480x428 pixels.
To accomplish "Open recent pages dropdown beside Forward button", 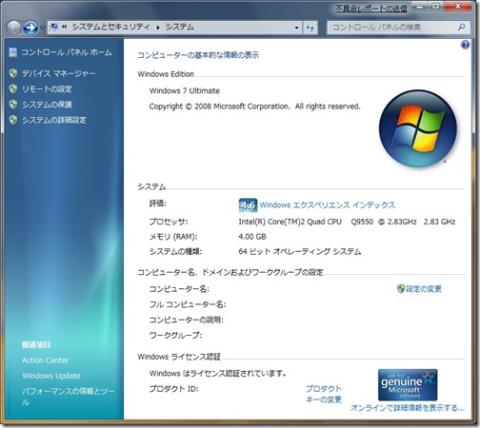I will point(42,28).
